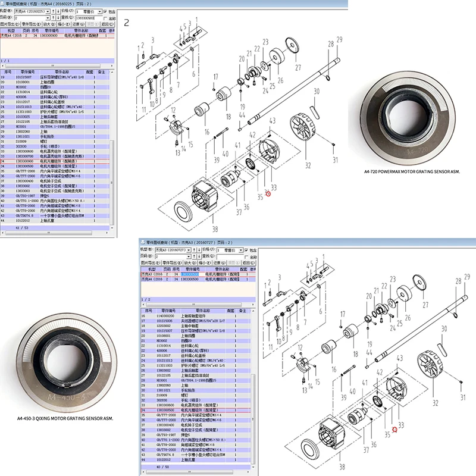Viewport: 476px width, 476px height.
Task: Click horizontal scrollbar under A3 search results
Action: point(198,304)
